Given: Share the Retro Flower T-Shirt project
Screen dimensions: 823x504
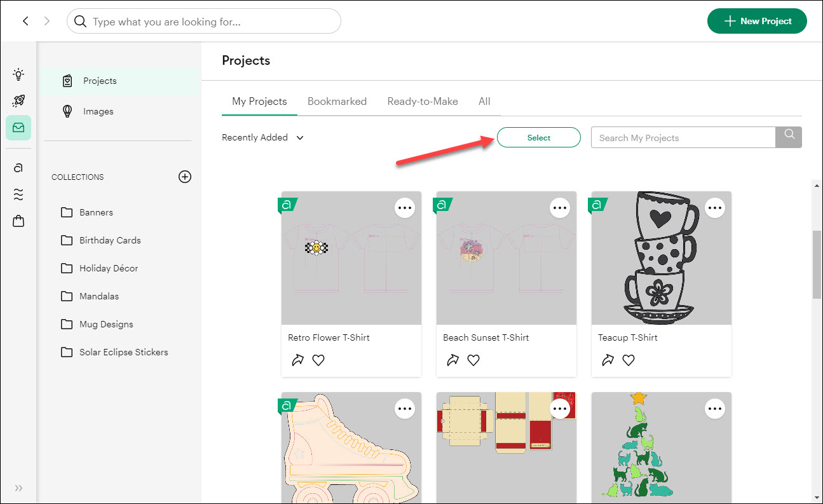Looking at the screenshot, I should coord(297,360).
